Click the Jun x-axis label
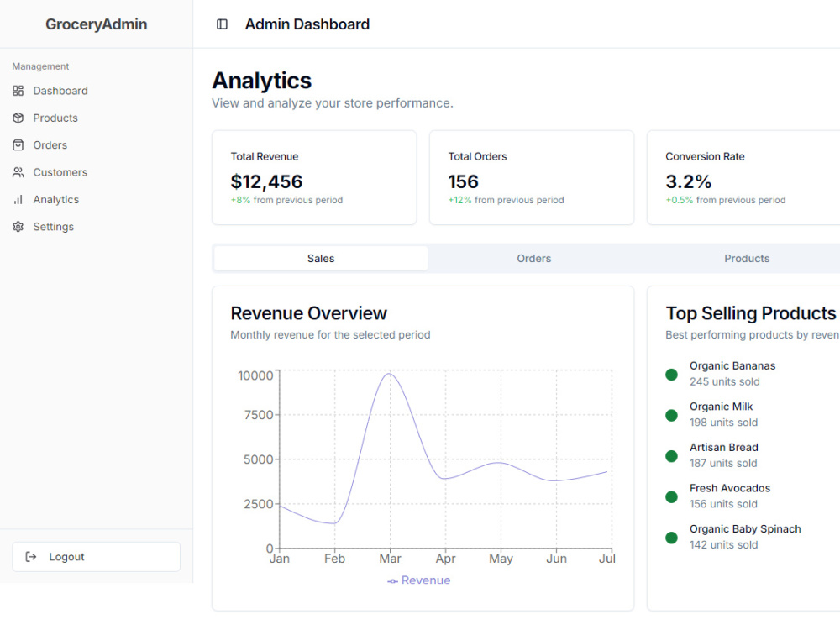The height and width of the screenshot is (630, 840). pos(556,559)
